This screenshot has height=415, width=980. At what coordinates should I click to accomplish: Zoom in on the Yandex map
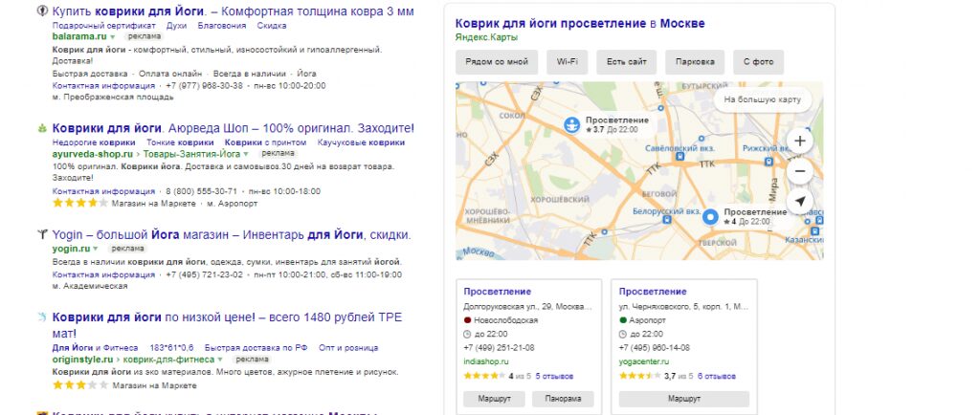point(800,141)
